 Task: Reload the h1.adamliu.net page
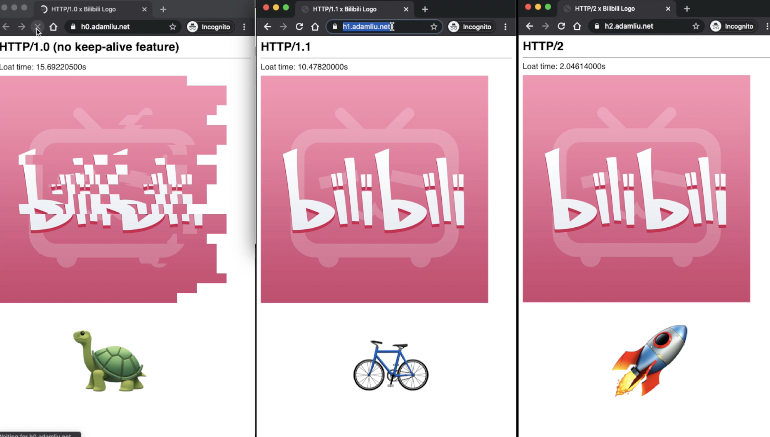pyautogui.click(x=299, y=27)
